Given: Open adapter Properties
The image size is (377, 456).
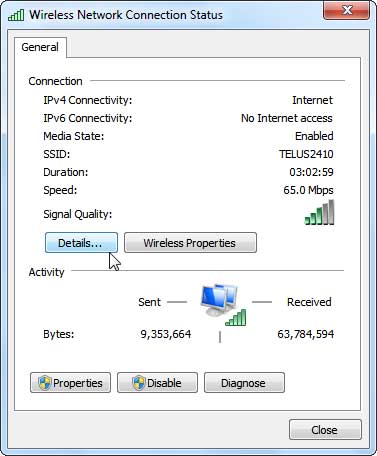Looking at the screenshot, I should 70,383.
